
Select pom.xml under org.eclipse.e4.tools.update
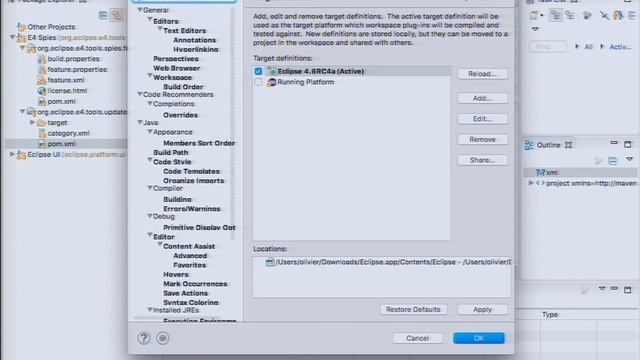[x=61, y=144]
